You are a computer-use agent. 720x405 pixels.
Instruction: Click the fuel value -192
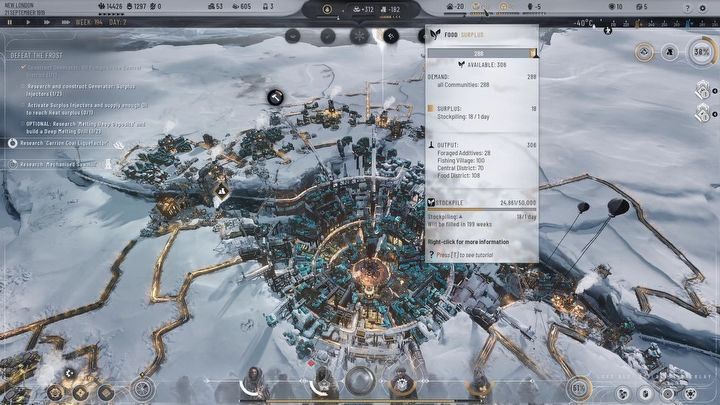tap(390, 9)
